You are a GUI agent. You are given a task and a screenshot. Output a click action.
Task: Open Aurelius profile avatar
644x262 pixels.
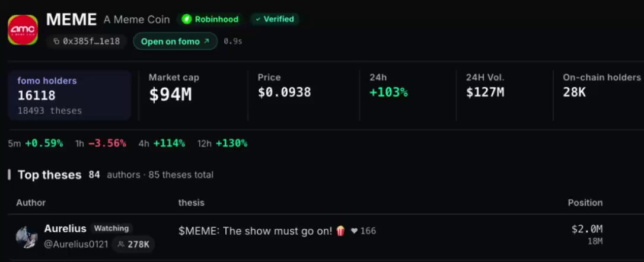pyautogui.click(x=27, y=237)
